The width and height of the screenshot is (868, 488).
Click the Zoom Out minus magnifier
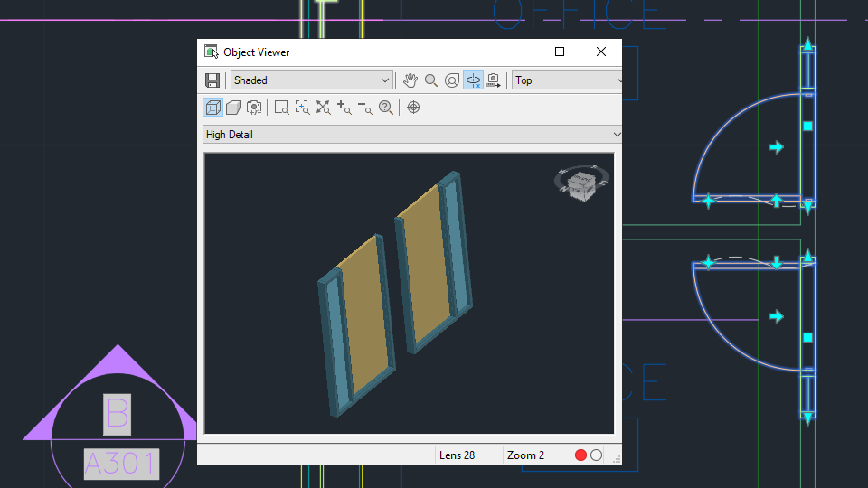(x=364, y=108)
